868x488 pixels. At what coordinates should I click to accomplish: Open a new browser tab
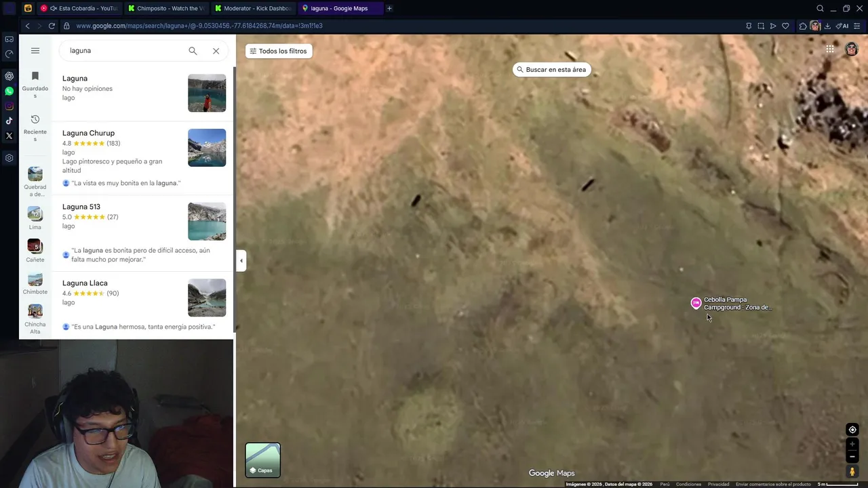coord(389,8)
